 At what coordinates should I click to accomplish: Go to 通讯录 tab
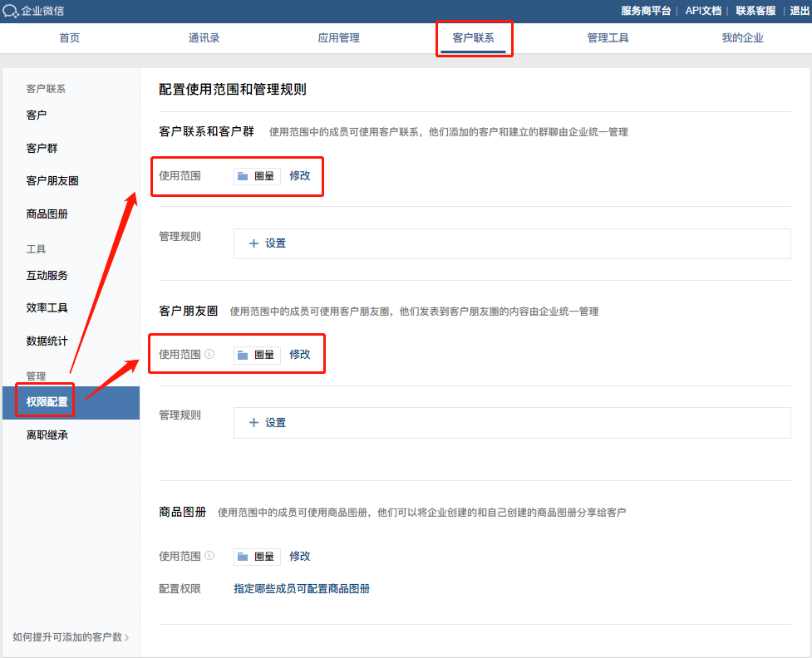204,38
